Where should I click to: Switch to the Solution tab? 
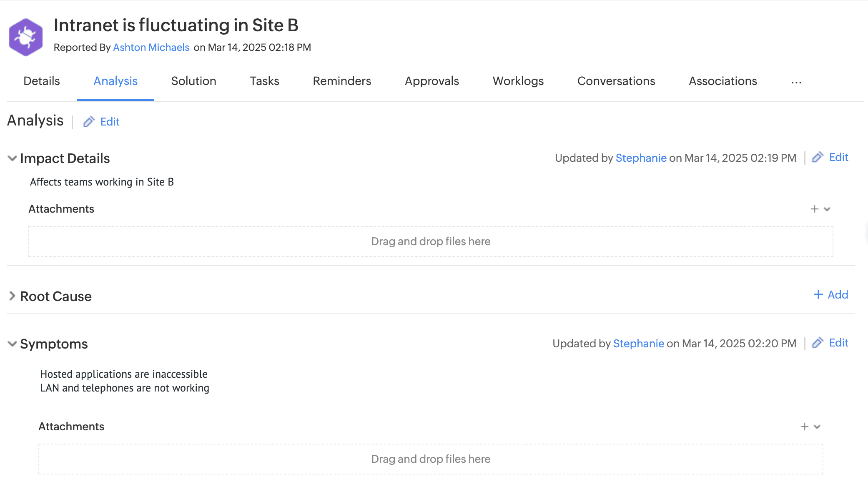(x=193, y=81)
